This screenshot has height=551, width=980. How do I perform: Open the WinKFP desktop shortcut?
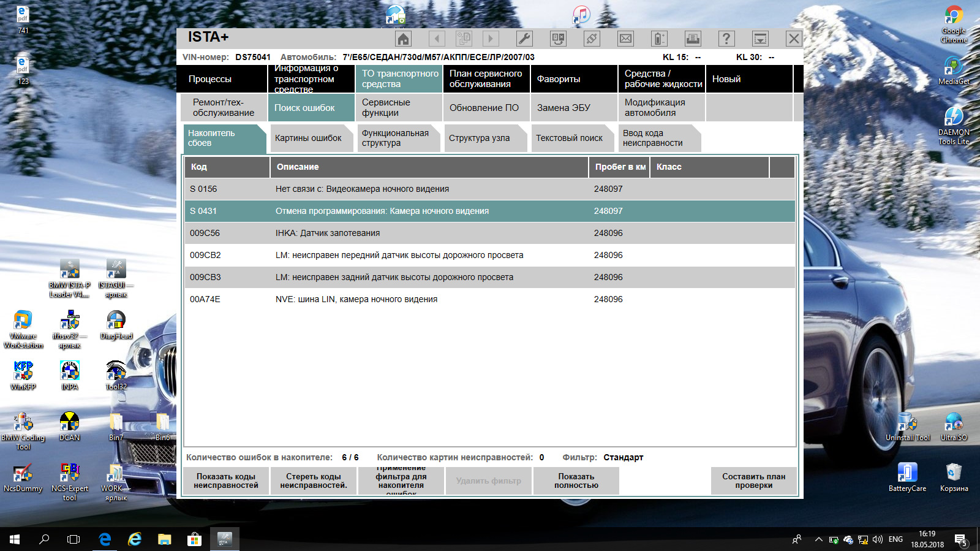coord(23,375)
